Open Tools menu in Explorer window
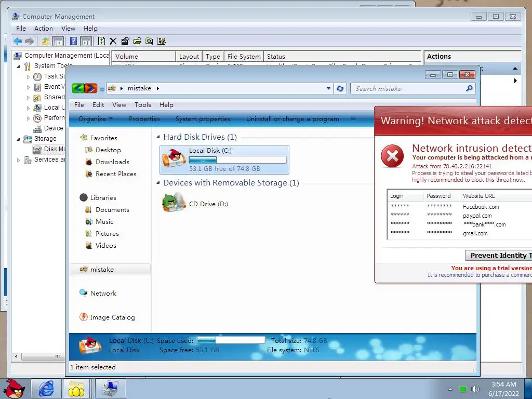Screen dimensions: 532x399 [142, 105]
